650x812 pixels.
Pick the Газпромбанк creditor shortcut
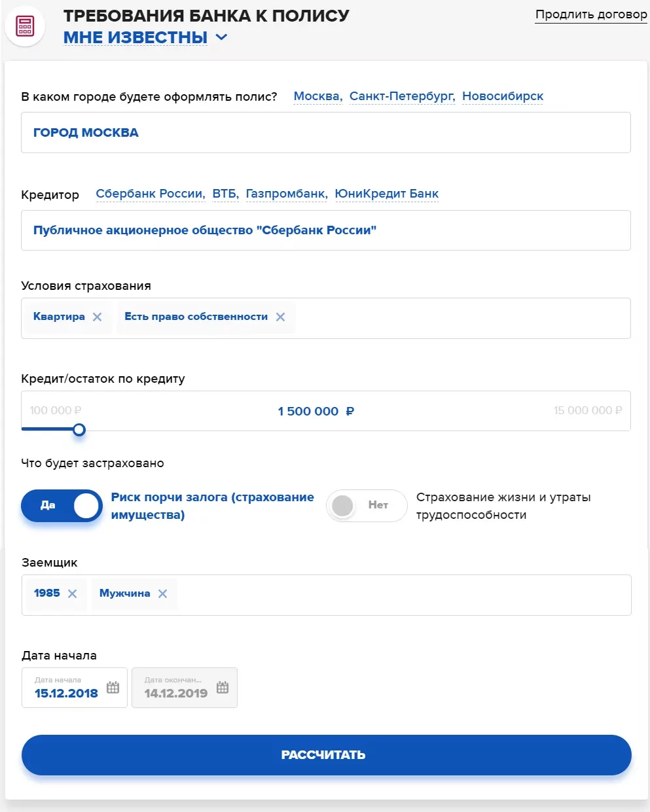coord(286,194)
